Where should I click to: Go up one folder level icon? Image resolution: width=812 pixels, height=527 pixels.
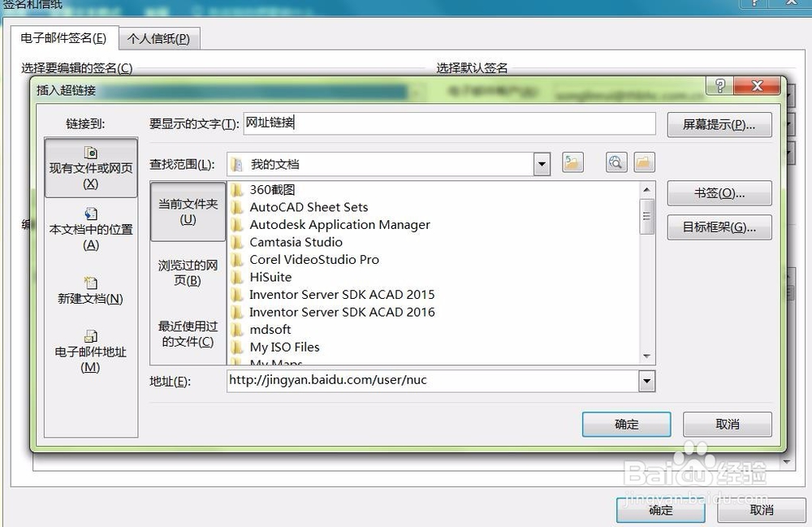pos(572,162)
